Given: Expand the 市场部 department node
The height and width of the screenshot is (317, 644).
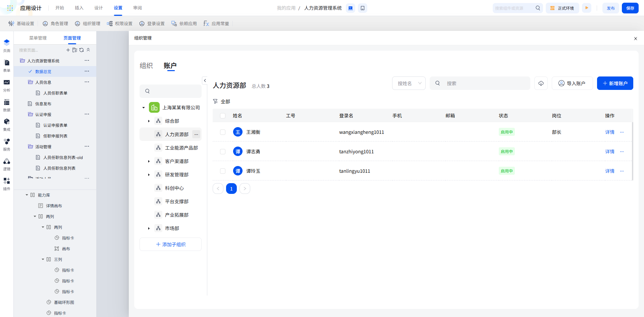Looking at the screenshot, I should coord(149,228).
